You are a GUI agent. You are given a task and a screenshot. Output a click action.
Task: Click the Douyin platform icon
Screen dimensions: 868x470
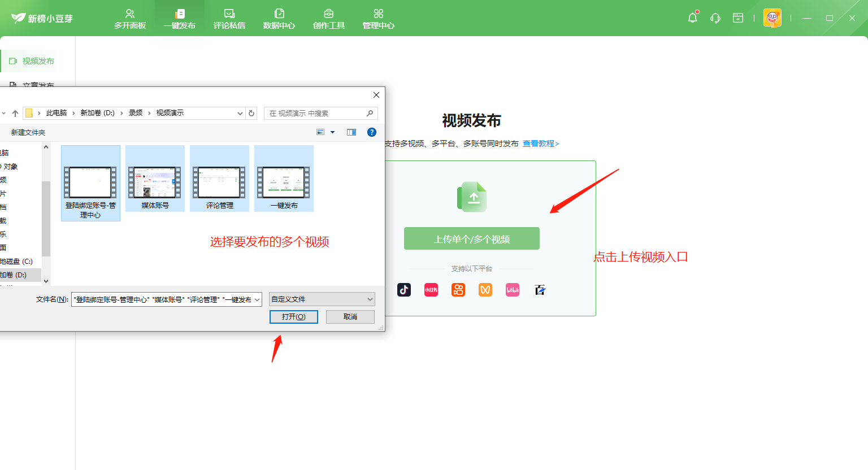(x=404, y=290)
